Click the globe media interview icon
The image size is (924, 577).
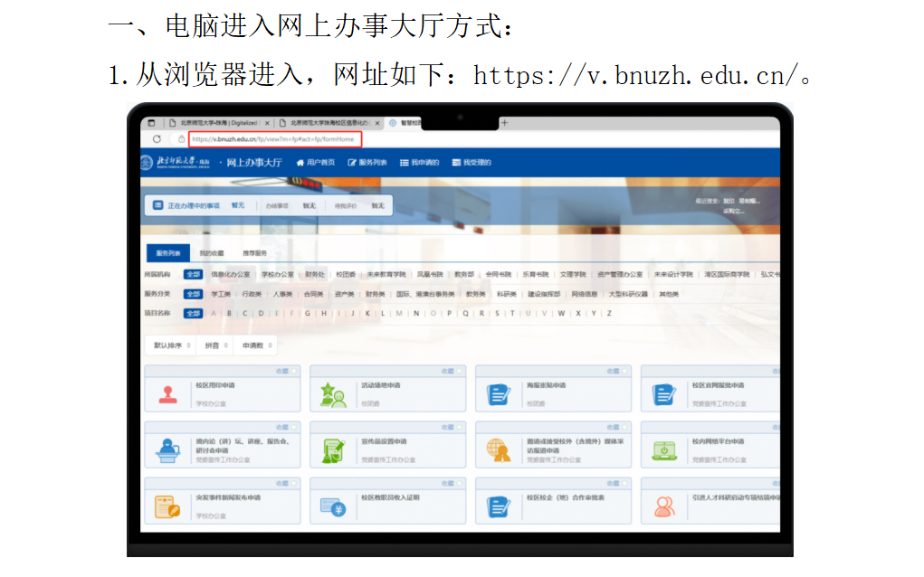click(499, 450)
